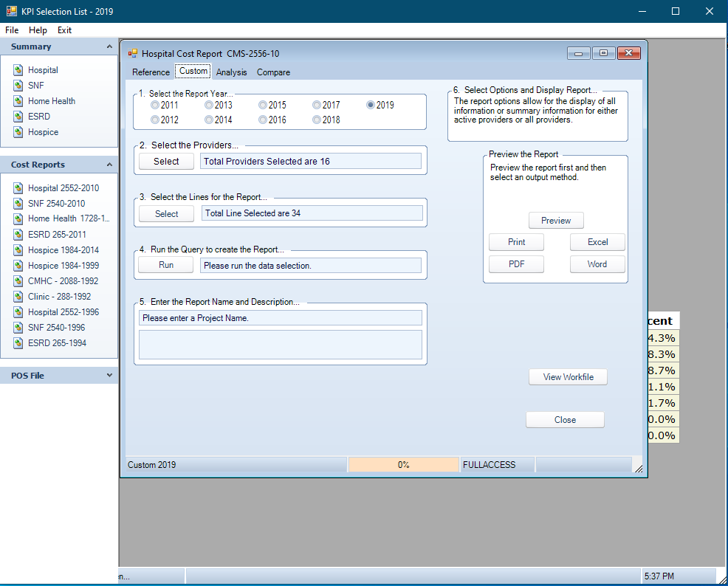Image resolution: width=728 pixels, height=586 pixels.
Task: Open the Hospice summary icon
Action: [x=18, y=132]
